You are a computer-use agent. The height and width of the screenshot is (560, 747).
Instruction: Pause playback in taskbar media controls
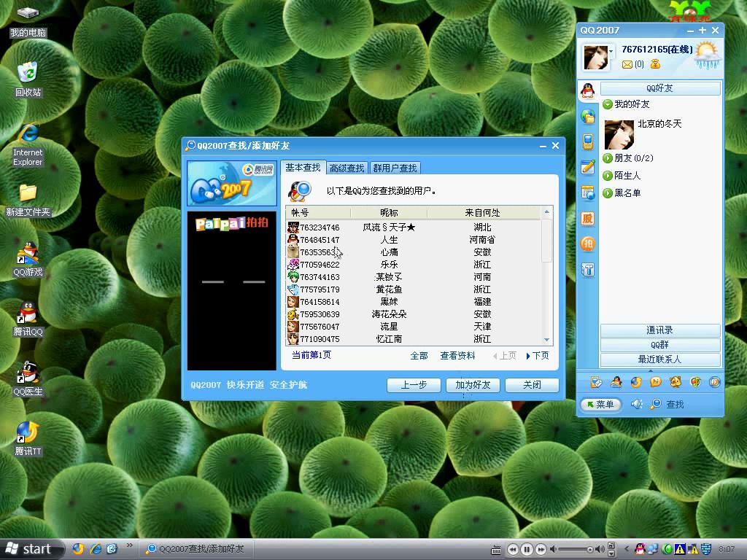pos(527,550)
